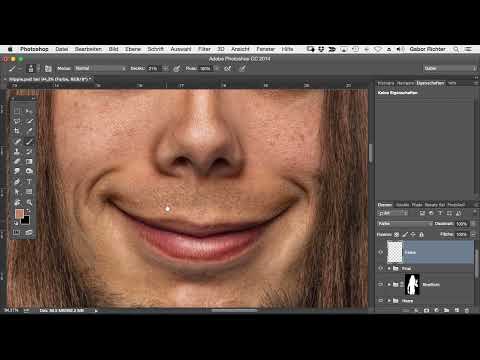Toggle visibility of Haare group
480x360 pixels.
tap(381, 300)
